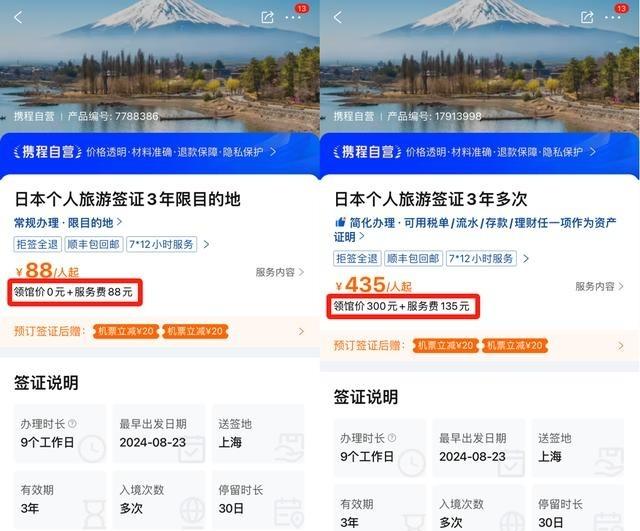The height and width of the screenshot is (531, 640).
Task: Tap 拒签全退 tag on left product
Action: pyautogui.click(x=37, y=244)
